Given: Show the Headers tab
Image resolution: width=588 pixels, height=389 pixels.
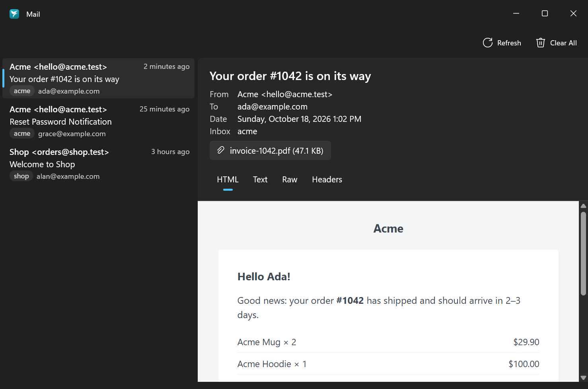Looking at the screenshot, I should [x=327, y=180].
